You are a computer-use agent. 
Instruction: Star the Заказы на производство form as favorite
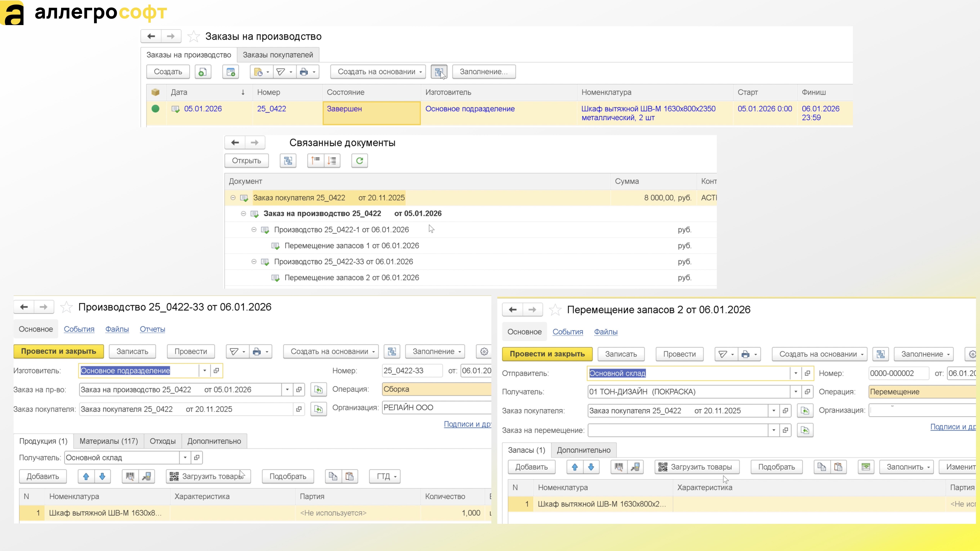point(193,37)
